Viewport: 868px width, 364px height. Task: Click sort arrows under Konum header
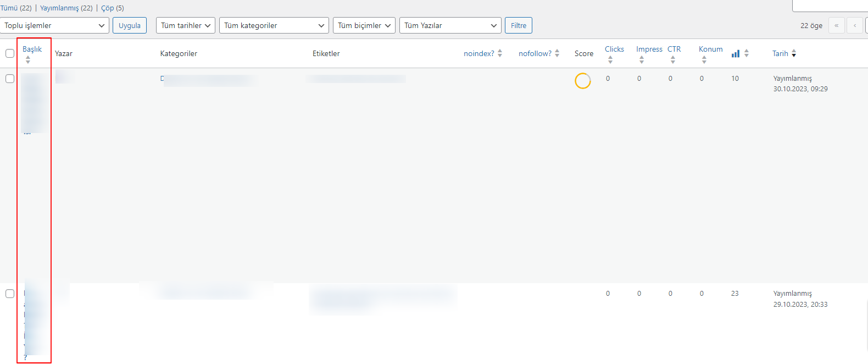(x=704, y=60)
